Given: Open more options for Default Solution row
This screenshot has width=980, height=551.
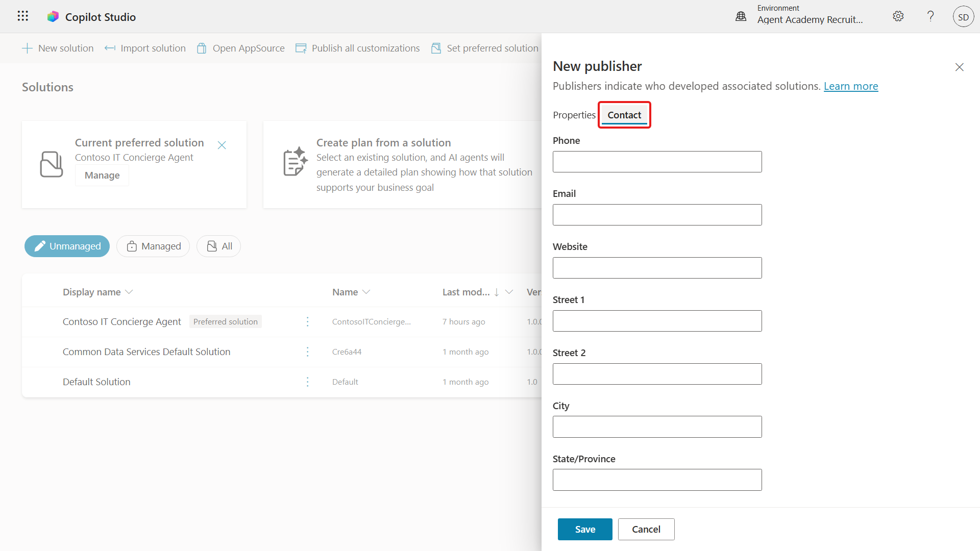Looking at the screenshot, I should [307, 382].
